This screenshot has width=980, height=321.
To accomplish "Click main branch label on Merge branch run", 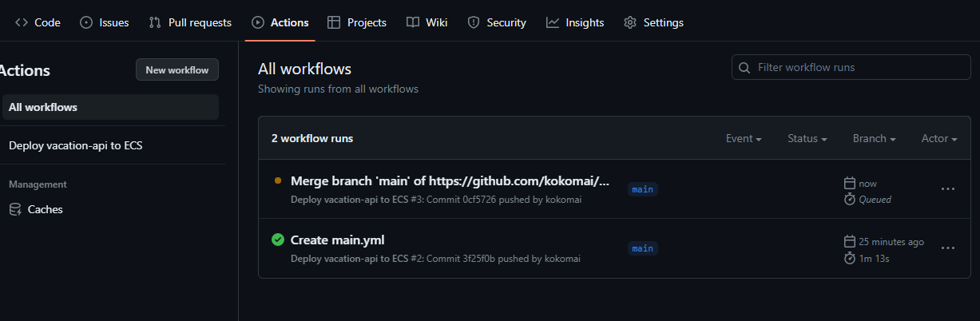I will 642,189.
